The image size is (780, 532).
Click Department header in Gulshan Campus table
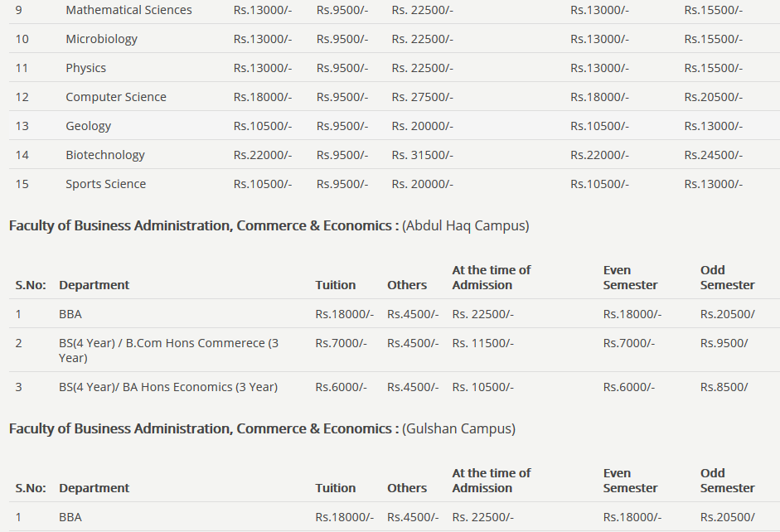tap(94, 488)
